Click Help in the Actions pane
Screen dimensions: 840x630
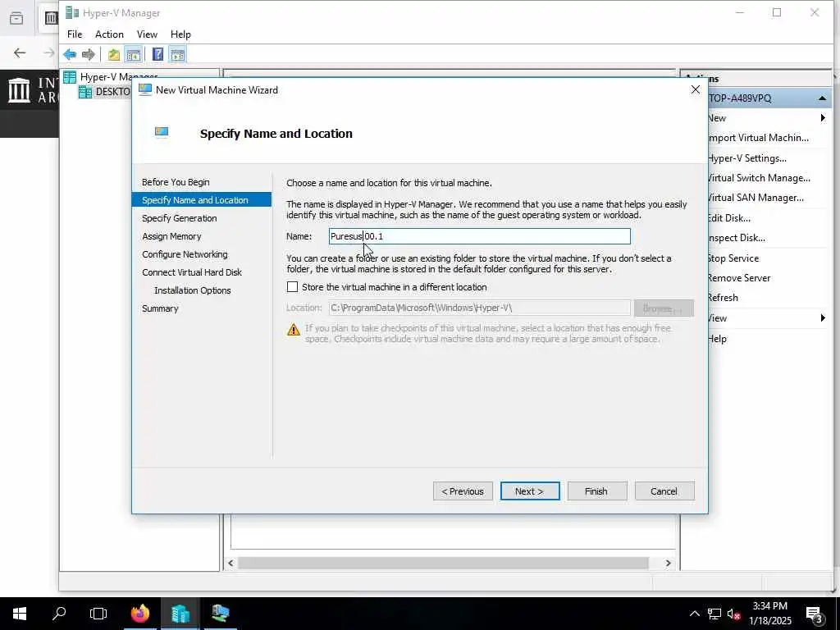[x=718, y=339]
